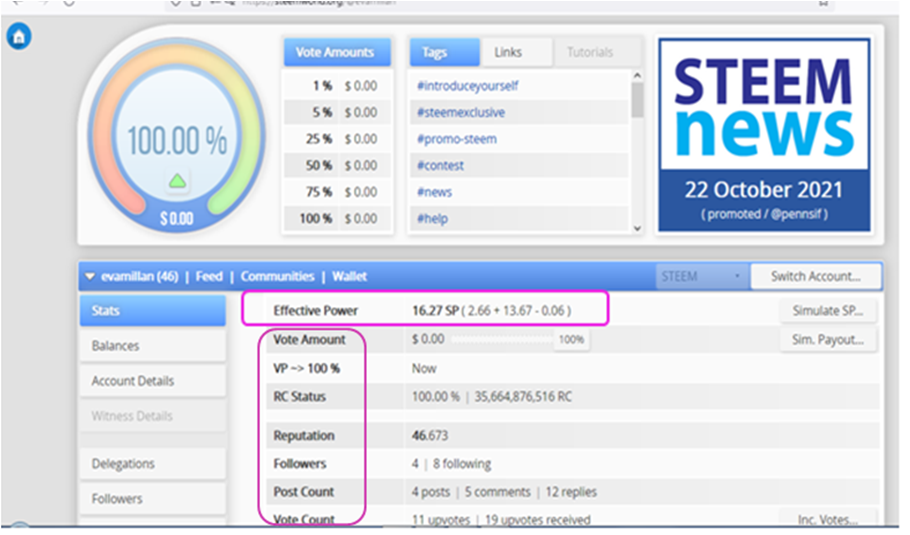Image resolution: width=910 pixels, height=535 pixels.
Task: Open the Balances sidebar tab
Action: coord(153,346)
